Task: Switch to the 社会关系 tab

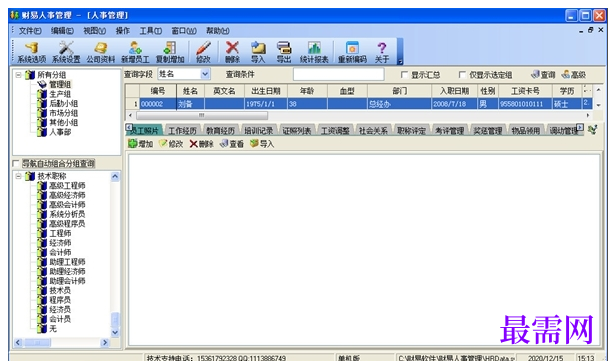Action: click(373, 131)
